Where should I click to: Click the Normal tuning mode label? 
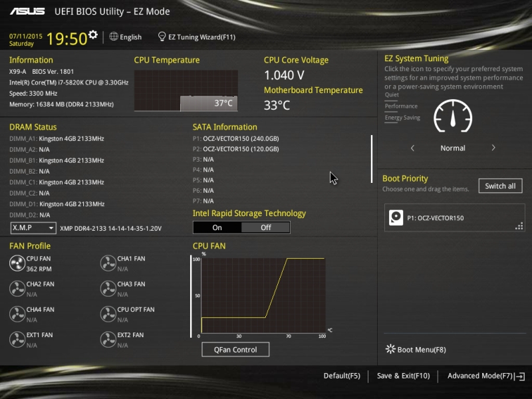453,148
